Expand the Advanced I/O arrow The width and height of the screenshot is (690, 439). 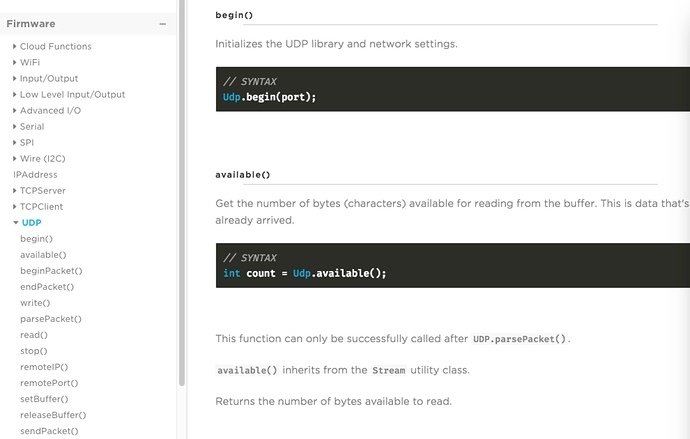[x=15, y=111]
